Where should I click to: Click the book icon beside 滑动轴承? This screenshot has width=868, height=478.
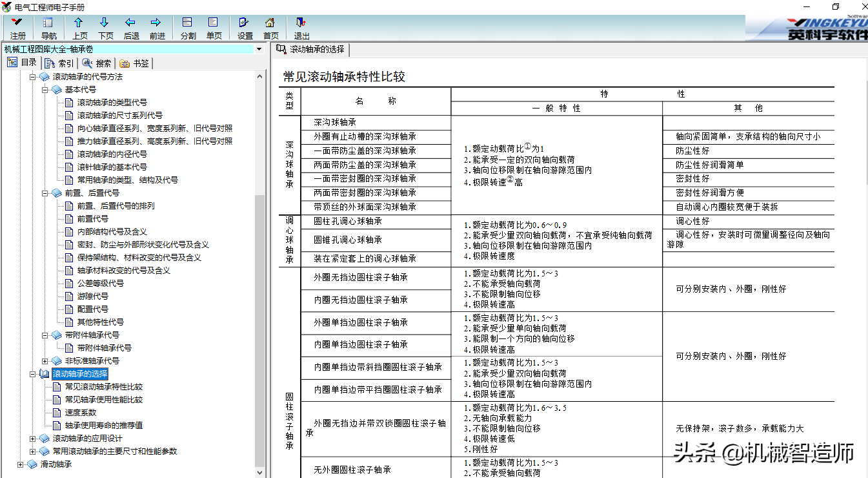coord(32,464)
